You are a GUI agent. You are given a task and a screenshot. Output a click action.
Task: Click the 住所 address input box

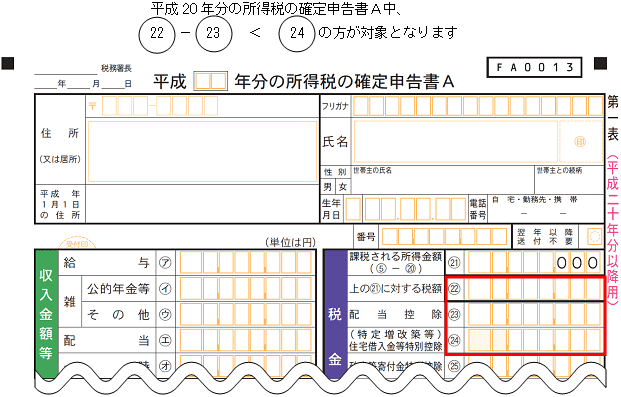pos(202,151)
